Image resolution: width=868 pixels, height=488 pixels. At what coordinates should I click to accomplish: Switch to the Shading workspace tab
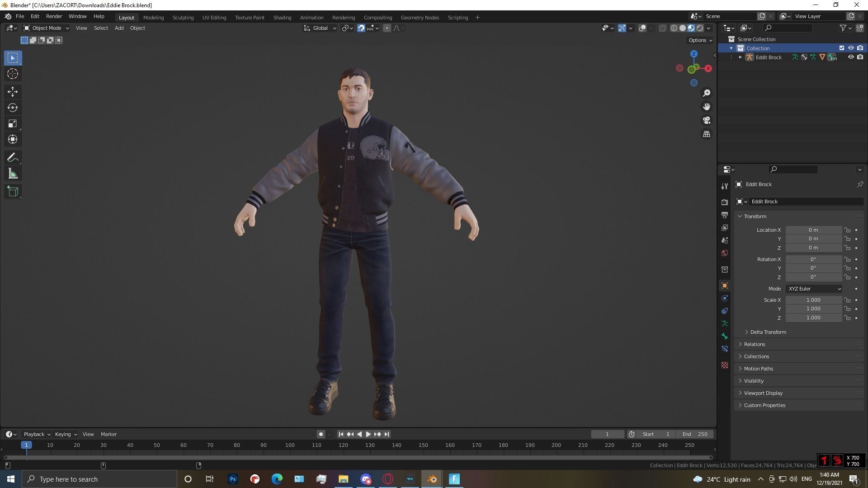(x=282, y=17)
